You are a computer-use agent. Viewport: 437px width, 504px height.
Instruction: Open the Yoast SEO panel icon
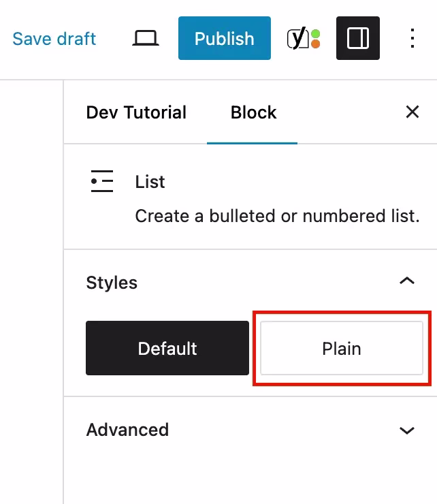click(297, 39)
